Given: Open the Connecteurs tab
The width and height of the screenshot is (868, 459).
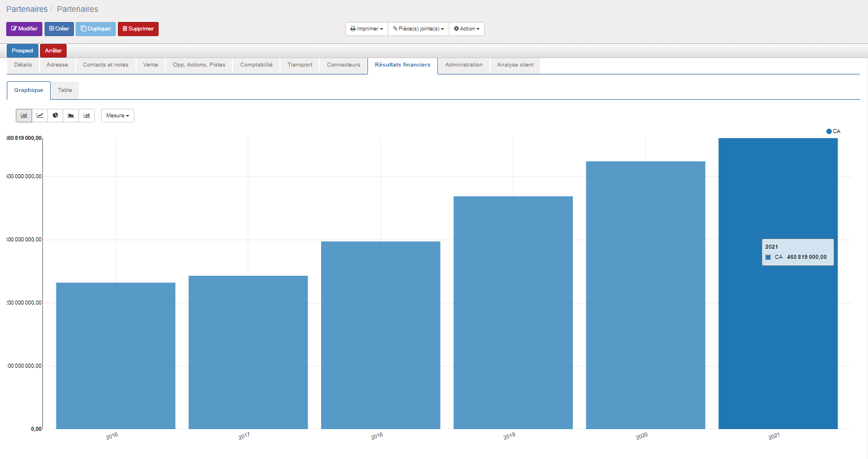Looking at the screenshot, I should 344,65.
